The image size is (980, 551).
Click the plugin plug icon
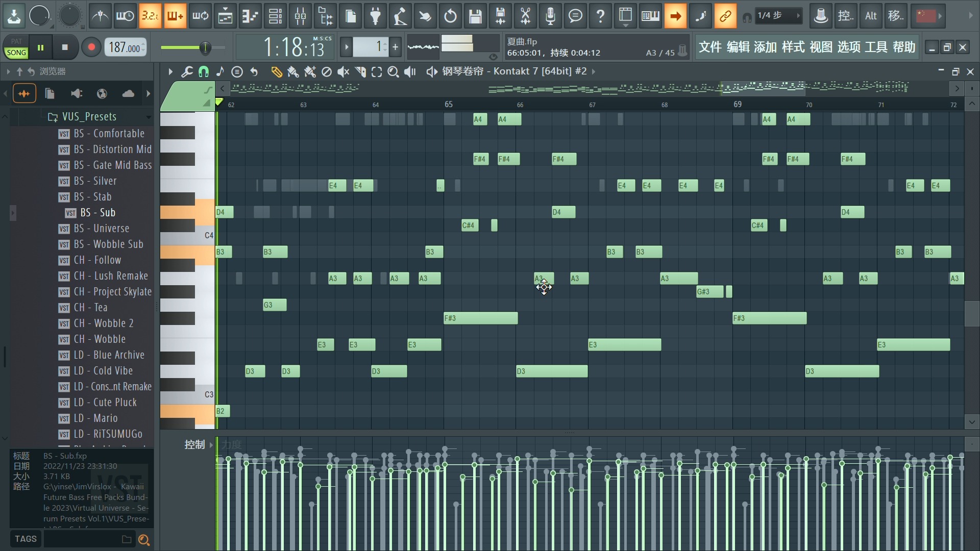click(x=376, y=16)
